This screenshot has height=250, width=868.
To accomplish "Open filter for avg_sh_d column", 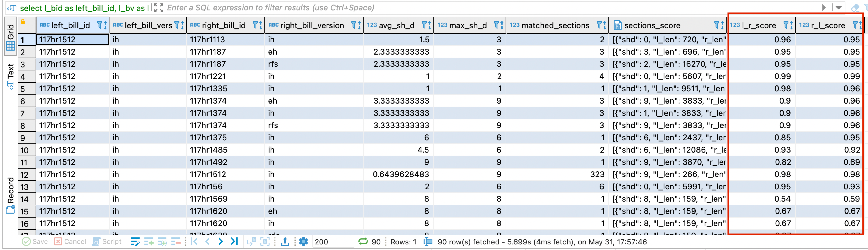I will [x=425, y=25].
